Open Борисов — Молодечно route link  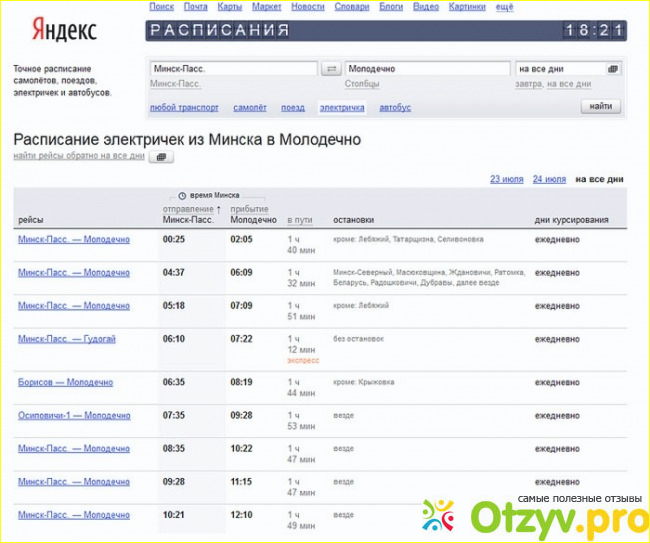[x=65, y=382]
